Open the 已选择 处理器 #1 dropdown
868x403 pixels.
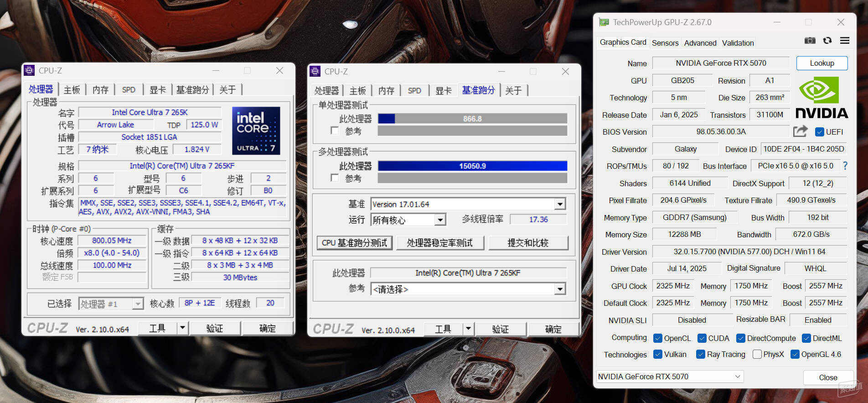coord(111,304)
